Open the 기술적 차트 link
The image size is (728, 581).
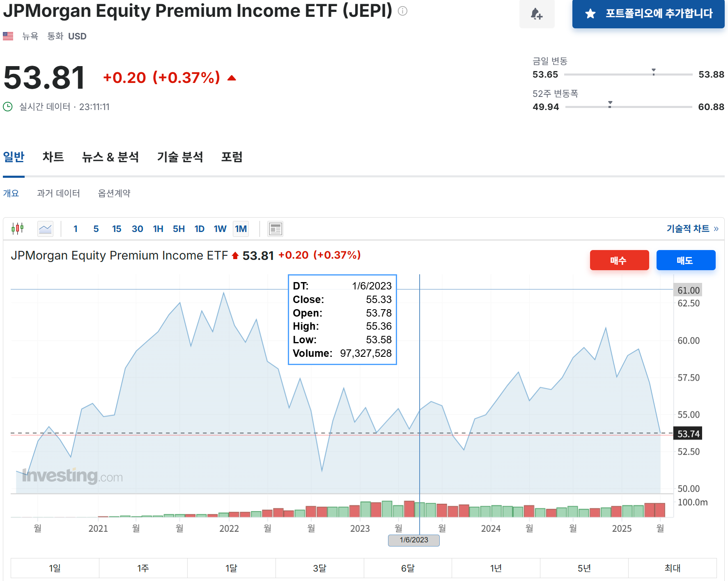coord(692,229)
